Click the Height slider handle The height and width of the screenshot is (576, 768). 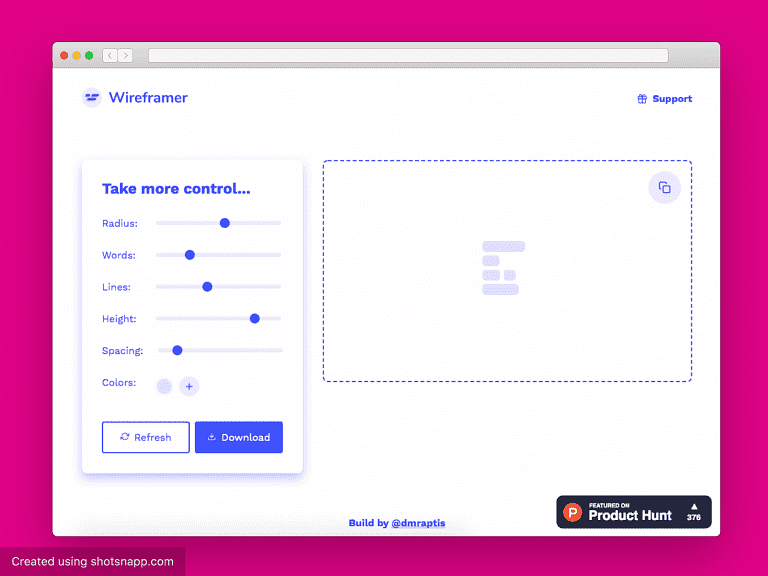(x=255, y=319)
